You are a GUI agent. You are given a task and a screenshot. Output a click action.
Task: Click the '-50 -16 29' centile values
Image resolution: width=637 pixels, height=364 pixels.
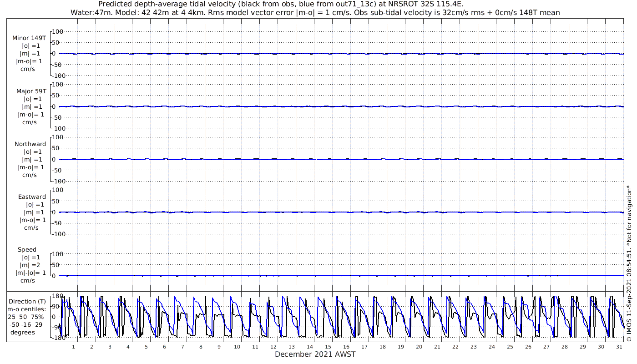point(26,325)
